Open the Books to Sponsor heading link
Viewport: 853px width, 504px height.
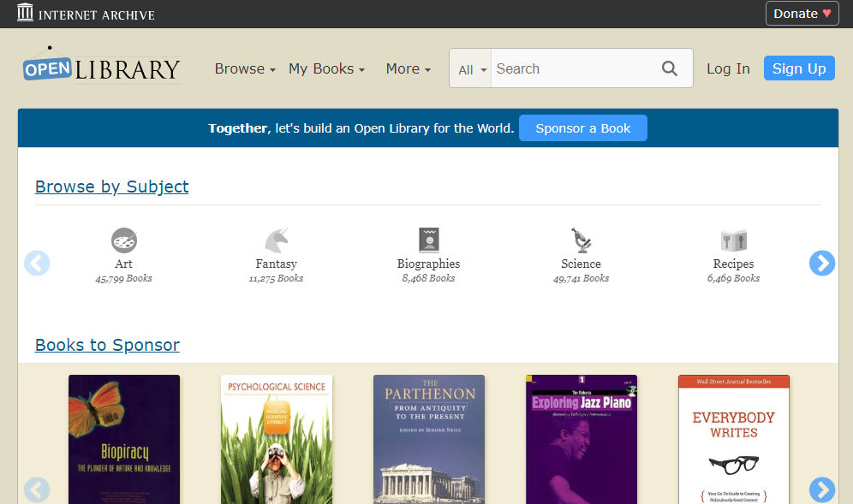click(107, 345)
